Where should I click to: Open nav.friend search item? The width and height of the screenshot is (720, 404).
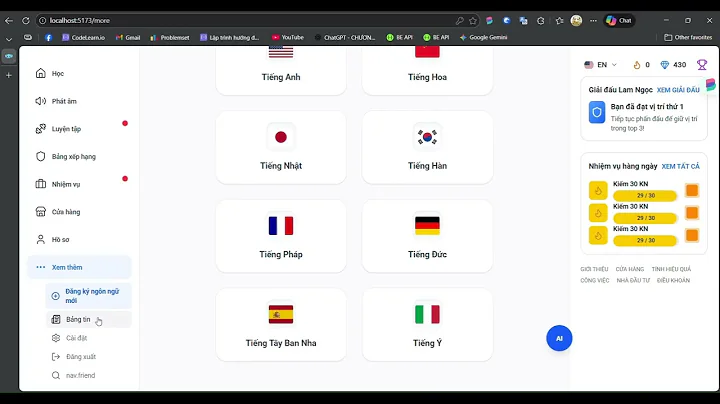click(x=89, y=375)
